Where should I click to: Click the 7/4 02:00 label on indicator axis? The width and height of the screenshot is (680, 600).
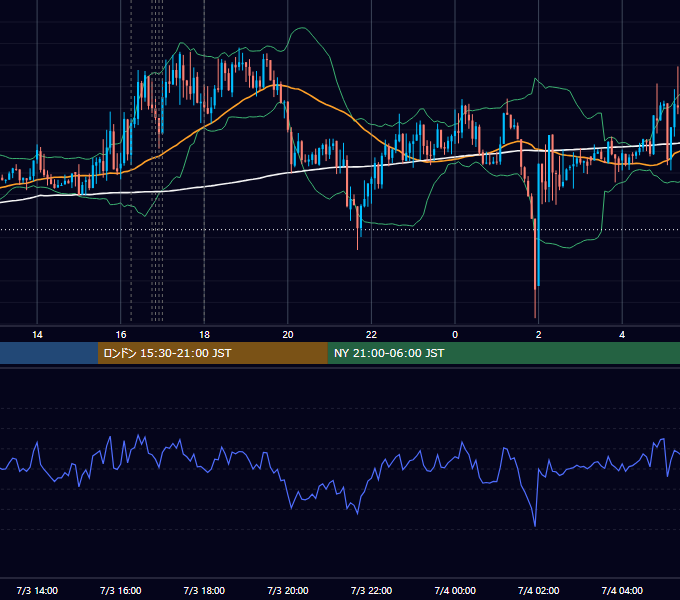pos(538,590)
